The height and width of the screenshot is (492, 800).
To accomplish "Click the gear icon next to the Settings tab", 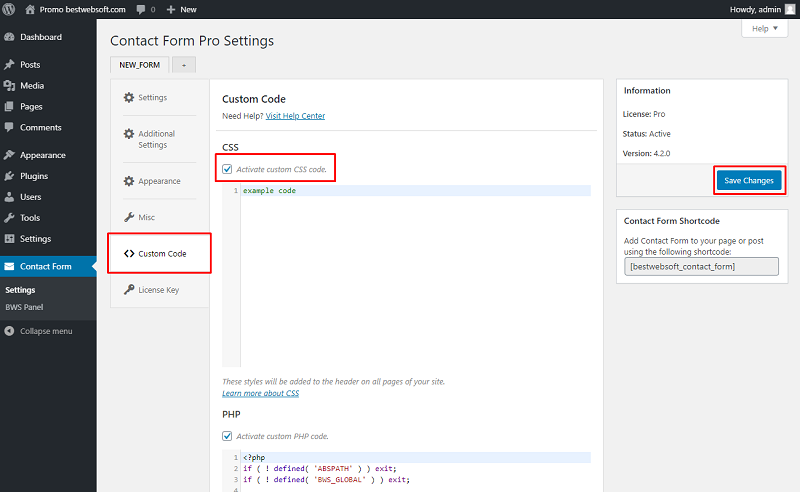I will tap(129, 97).
